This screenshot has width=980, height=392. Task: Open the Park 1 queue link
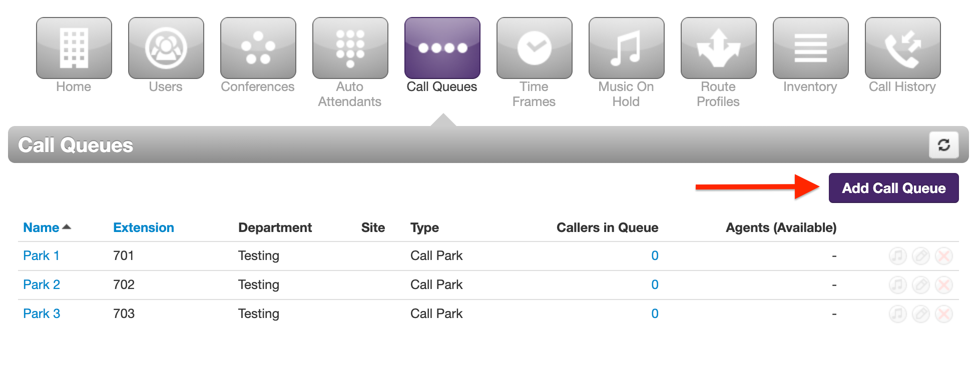(42, 255)
